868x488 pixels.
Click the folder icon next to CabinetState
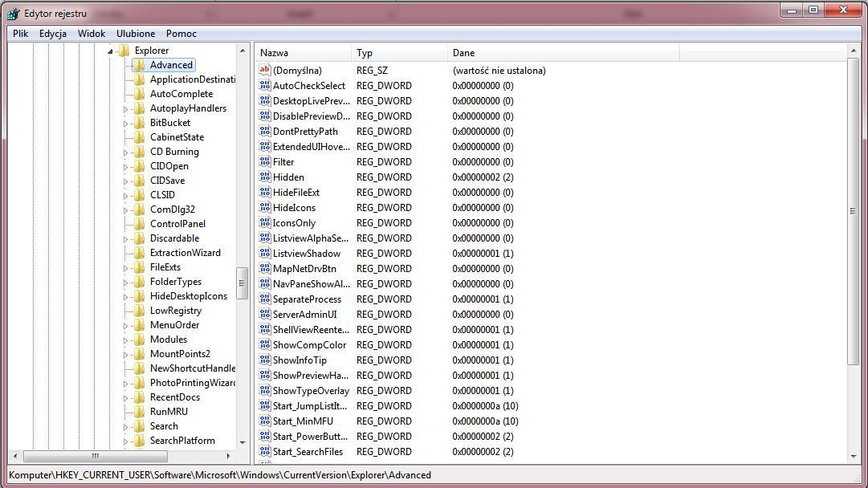140,136
